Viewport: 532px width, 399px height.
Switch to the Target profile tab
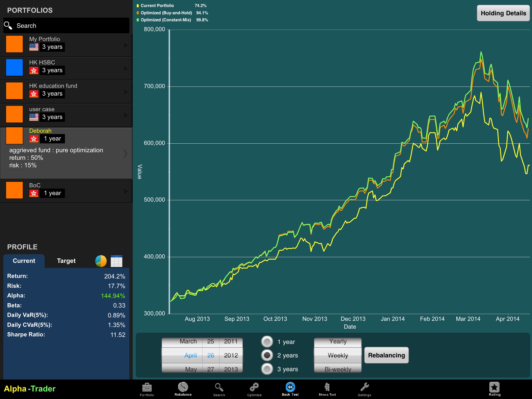pyautogui.click(x=65, y=261)
